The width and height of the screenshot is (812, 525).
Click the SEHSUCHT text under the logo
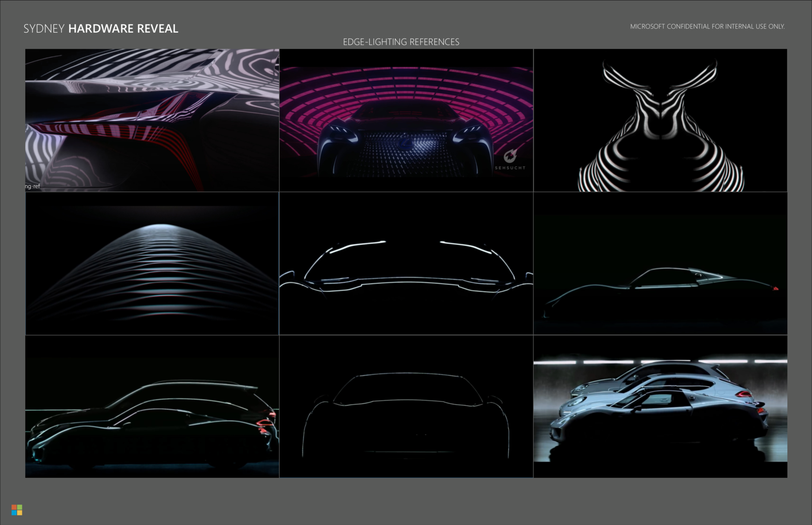coord(510,168)
